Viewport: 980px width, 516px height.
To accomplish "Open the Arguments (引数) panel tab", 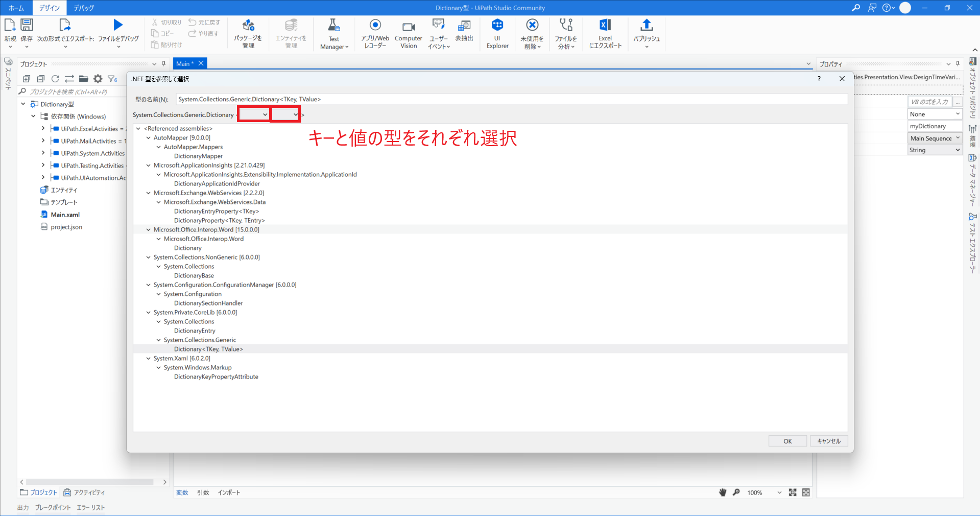I will [203, 492].
